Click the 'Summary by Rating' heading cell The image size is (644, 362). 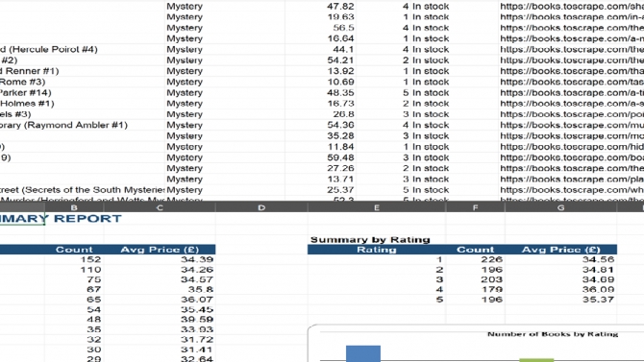coord(370,240)
